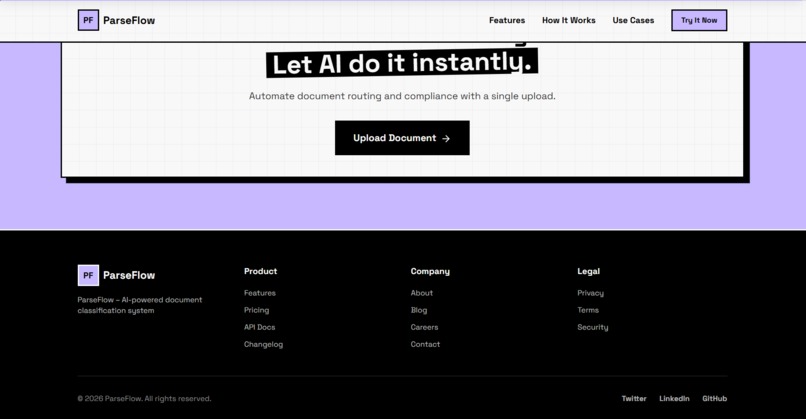Screen dimensions: 806x419
Task: Open the Features nav item in header
Action: pos(507,20)
